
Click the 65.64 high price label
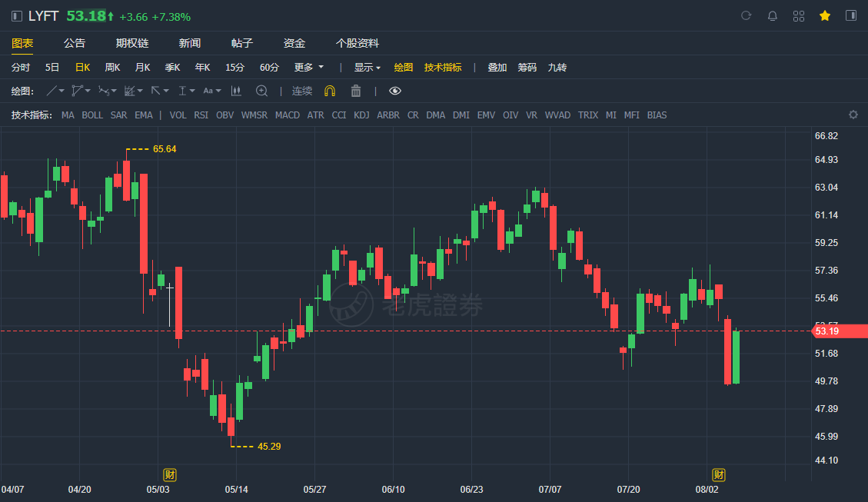pyautogui.click(x=165, y=149)
